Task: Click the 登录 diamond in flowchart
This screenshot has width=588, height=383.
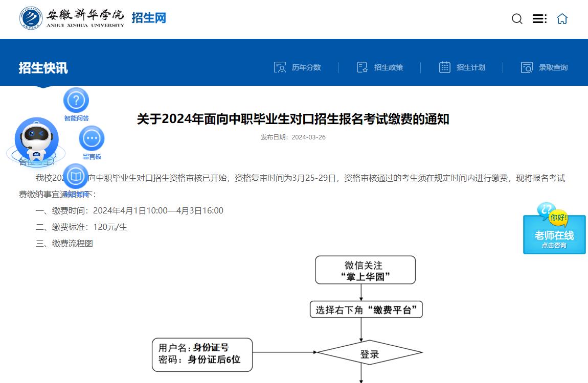Action: coord(369,353)
